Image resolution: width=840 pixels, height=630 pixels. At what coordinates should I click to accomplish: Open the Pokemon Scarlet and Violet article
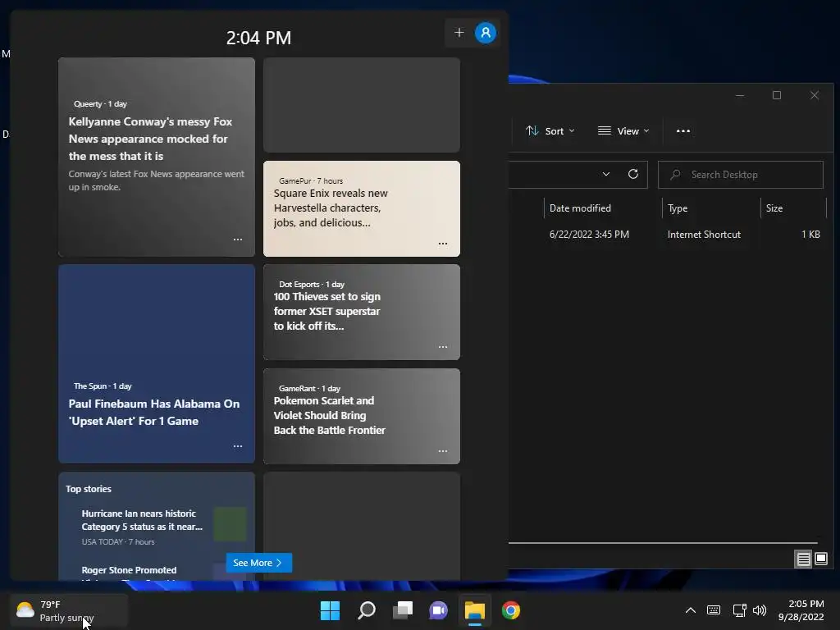[362, 416]
